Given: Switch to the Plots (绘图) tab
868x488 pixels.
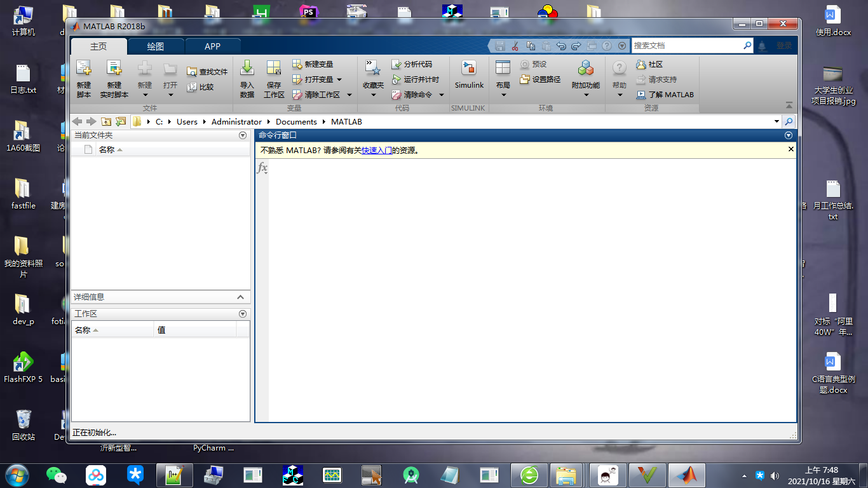Looking at the screenshot, I should coord(156,46).
